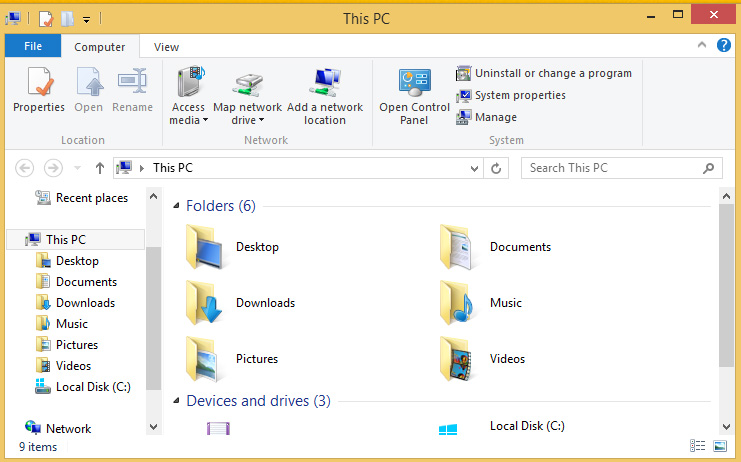Click the main pane scroll down arrow

726,427
